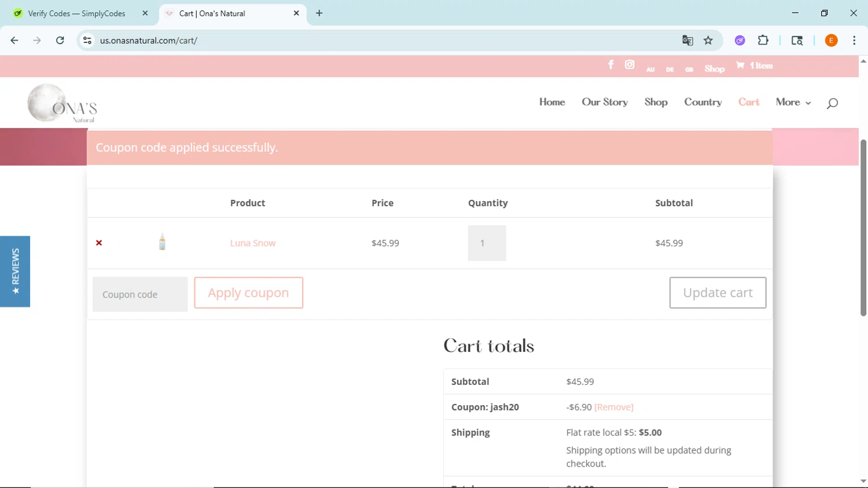Focus the Coupon code input field
The height and width of the screenshot is (488, 868).
(x=140, y=294)
